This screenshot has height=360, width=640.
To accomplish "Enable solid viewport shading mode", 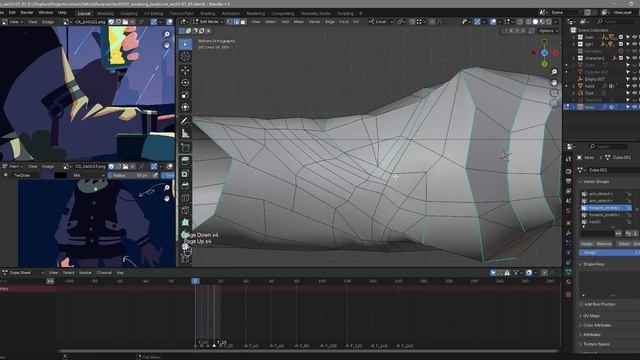I will click(x=535, y=22).
